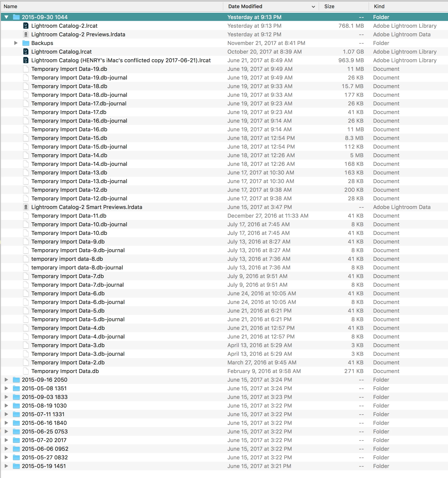Click the 2015-09-16 2050 folder icon
This screenshot has height=478, width=448.
click(16, 380)
